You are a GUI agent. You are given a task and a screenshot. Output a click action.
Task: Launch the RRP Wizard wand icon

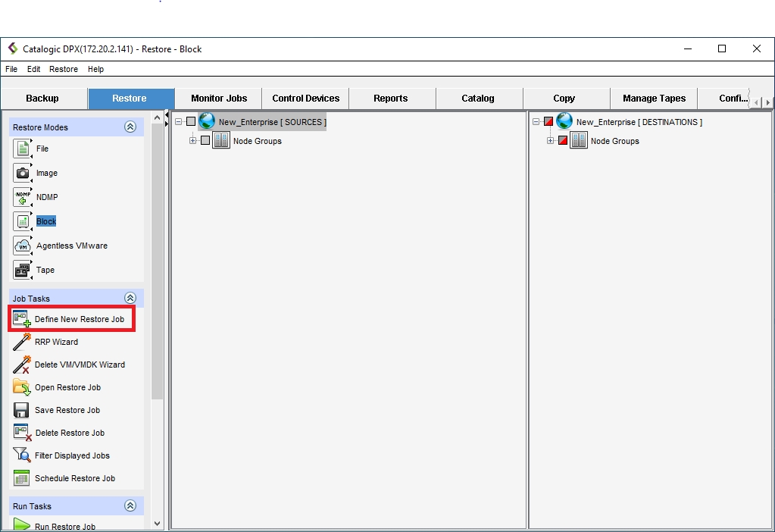[21, 342]
